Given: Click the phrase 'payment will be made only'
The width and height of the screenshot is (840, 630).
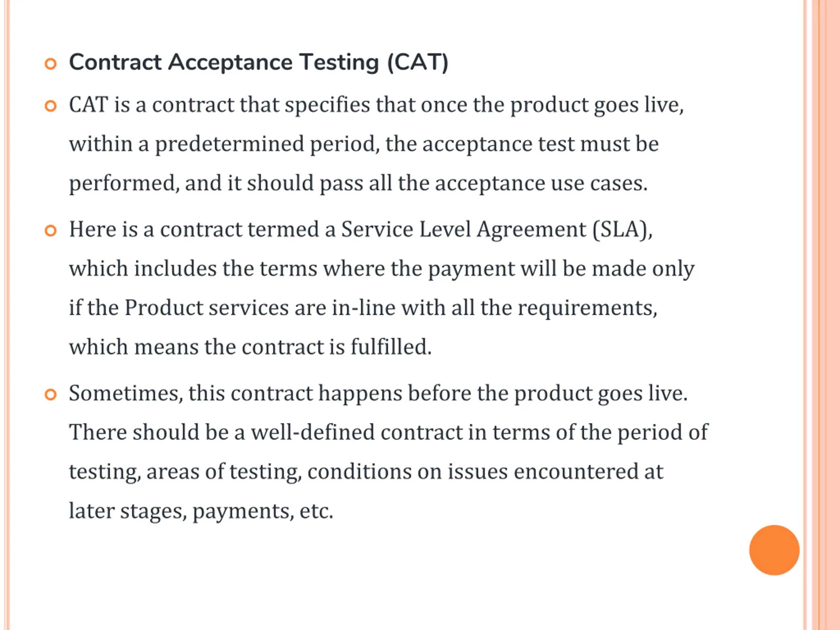Looking at the screenshot, I should 562,269.
